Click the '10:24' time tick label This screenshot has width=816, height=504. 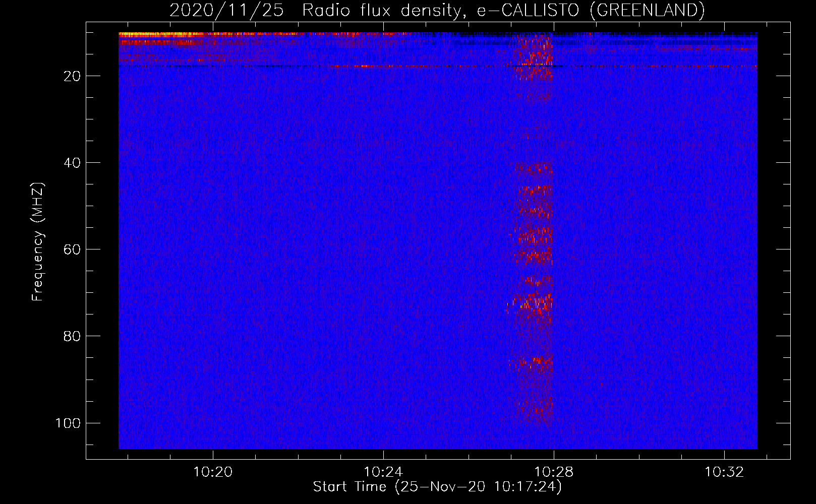pos(383,472)
